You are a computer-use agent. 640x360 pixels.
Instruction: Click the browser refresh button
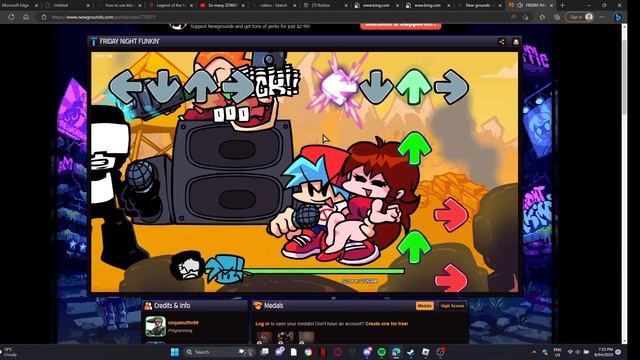pos(11,17)
